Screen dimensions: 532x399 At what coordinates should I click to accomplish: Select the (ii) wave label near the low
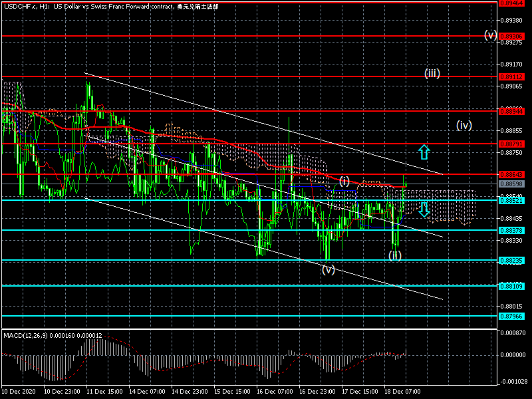tap(395, 255)
